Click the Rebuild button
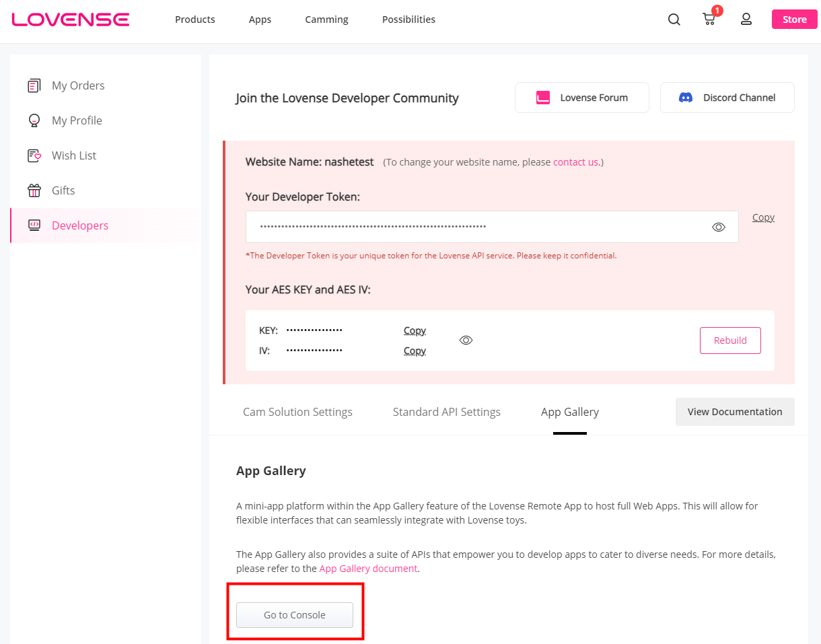This screenshot has width=821, height=644. pos(730,341)
